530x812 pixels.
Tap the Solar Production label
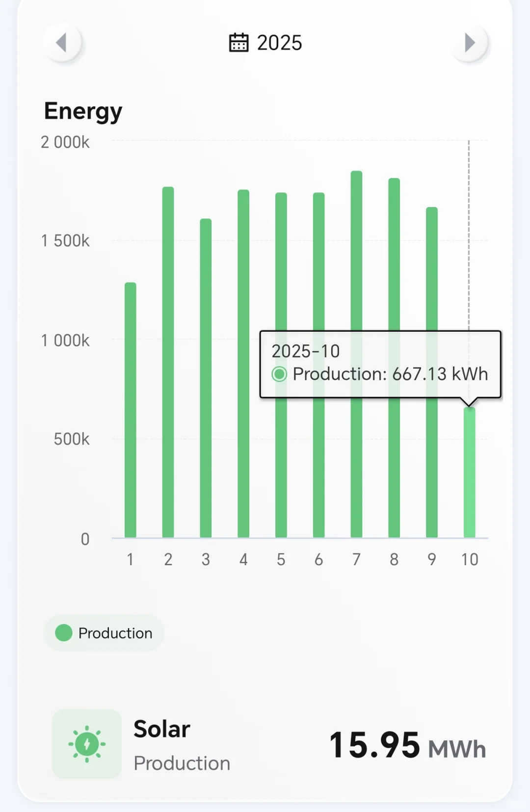182,746
